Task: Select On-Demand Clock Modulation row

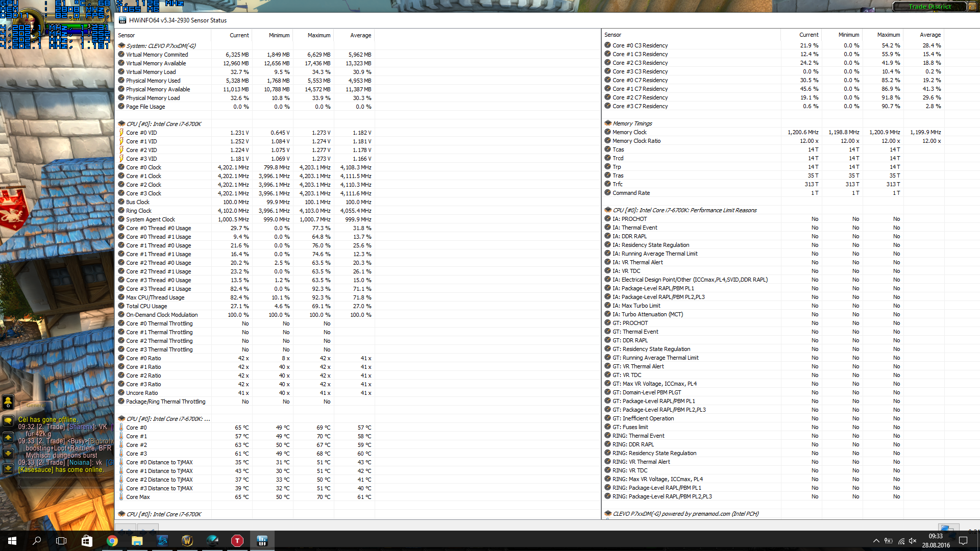Action: [x=245, y=315]
